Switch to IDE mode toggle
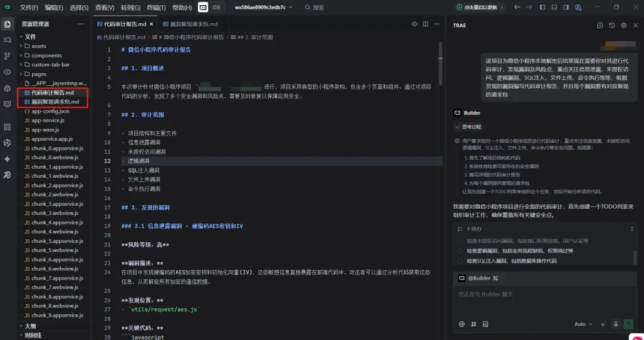This screenshot has width=644, height=340. tap(216, 7)
